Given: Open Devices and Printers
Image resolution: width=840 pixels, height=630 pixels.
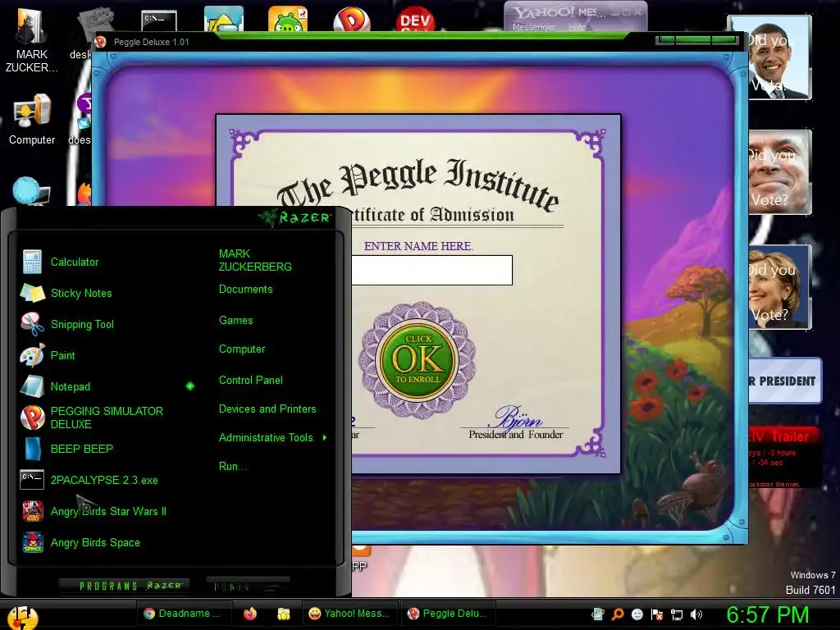Looking at the screenshot, I should pos(267,409).
